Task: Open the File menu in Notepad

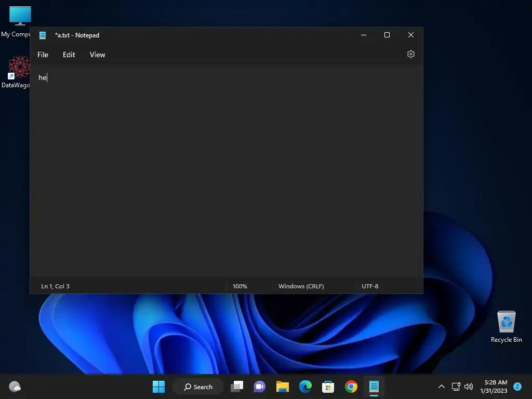Action: (x=43, y=55)
